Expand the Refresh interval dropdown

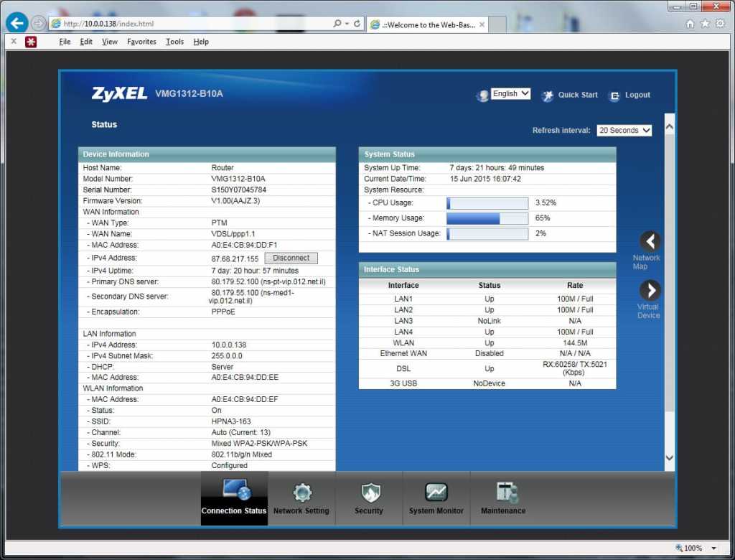[624, 131]
